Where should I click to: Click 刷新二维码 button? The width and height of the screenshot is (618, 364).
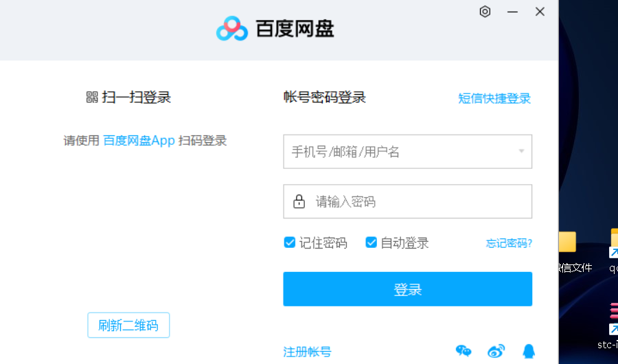tap(128, 325)
